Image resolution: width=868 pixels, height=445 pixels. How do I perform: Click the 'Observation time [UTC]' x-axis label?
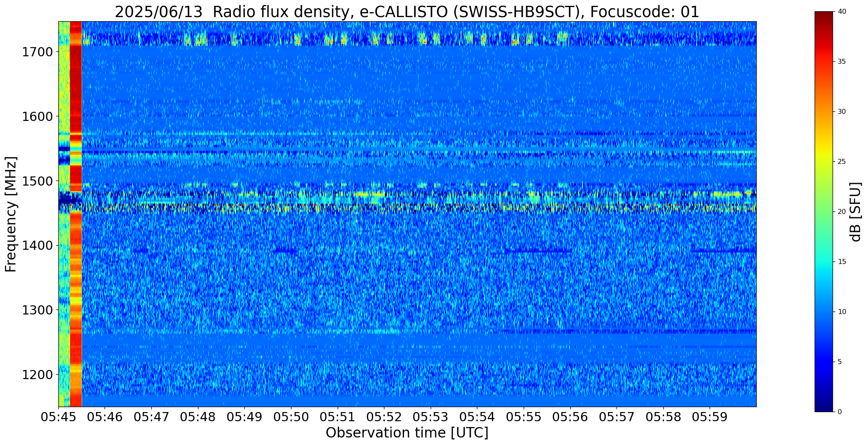(407, 433)
